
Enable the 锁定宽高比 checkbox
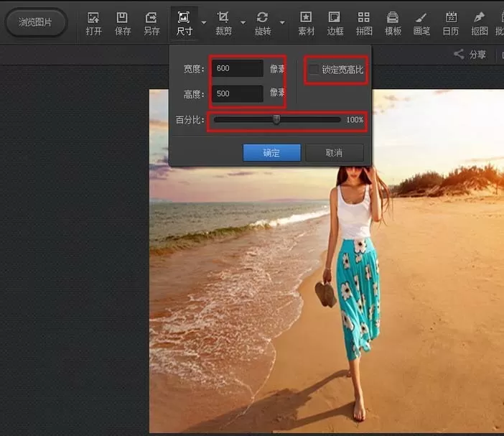tap(314, 70)
